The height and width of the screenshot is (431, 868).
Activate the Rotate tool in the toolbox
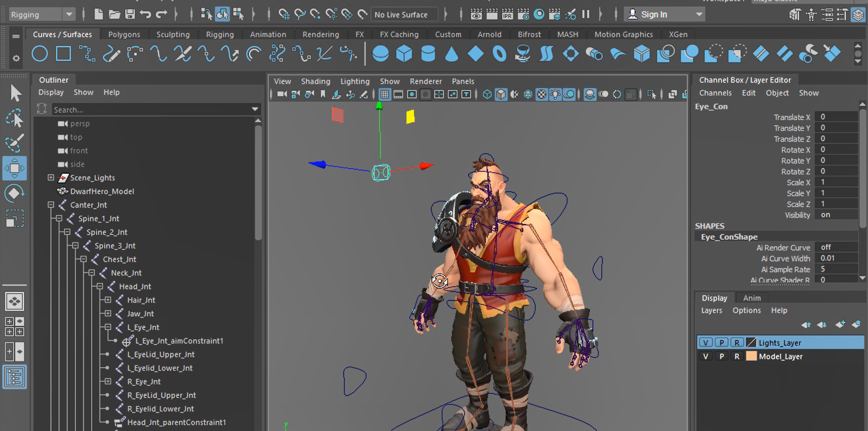click(15, 193)
